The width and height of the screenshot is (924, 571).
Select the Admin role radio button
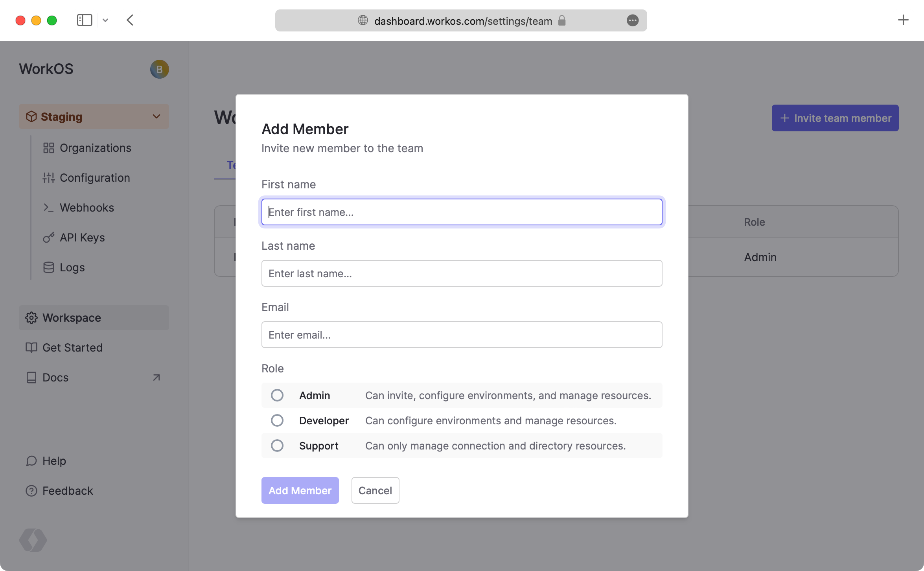[x=277, y=395]
